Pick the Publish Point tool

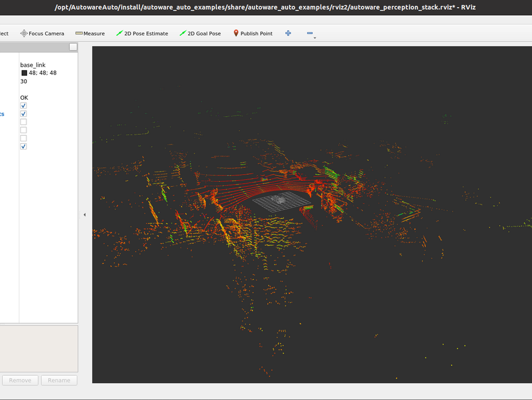coord(253,33)
